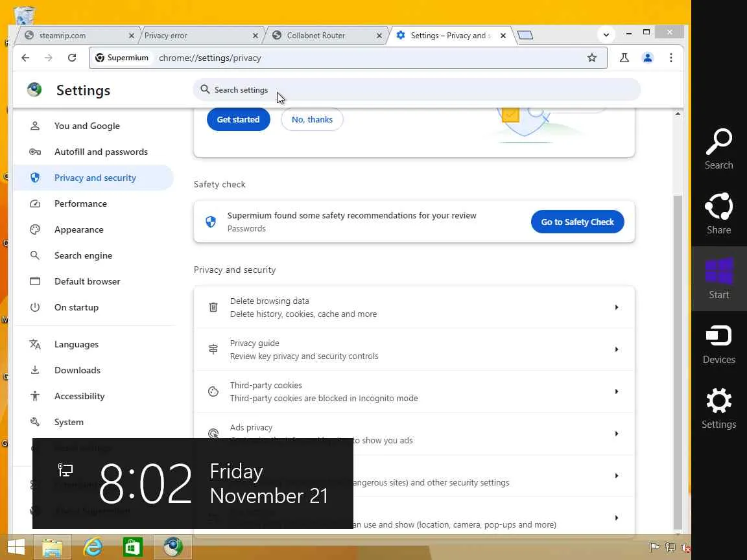747x560 pixels.
Task: Close the Collabnet Router tab
Action: click(x=379, y=36)
